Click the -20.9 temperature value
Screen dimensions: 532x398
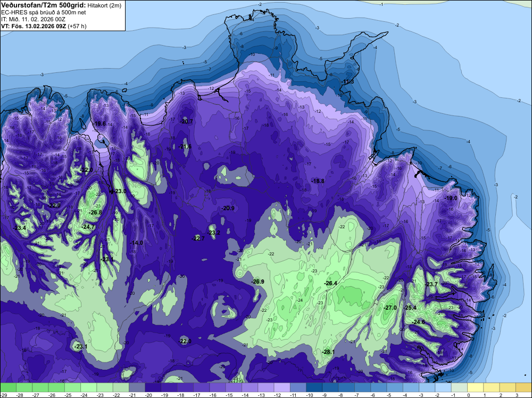[228, 209]
